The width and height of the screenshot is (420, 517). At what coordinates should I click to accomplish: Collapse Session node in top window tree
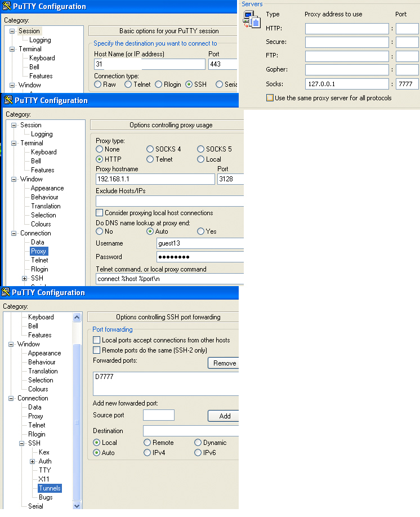[12, 31]
